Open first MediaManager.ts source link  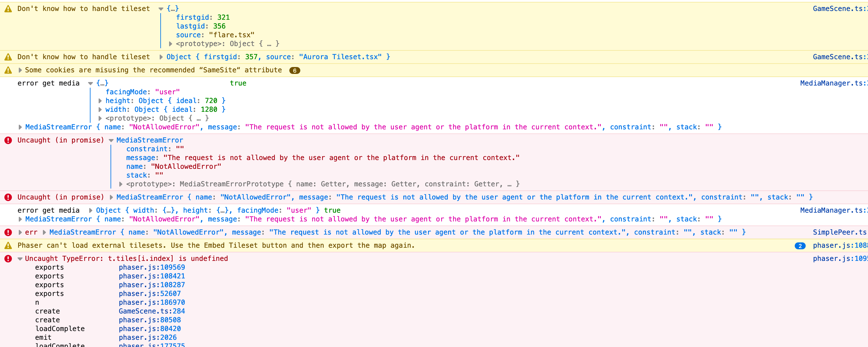(x=833, y=83)
